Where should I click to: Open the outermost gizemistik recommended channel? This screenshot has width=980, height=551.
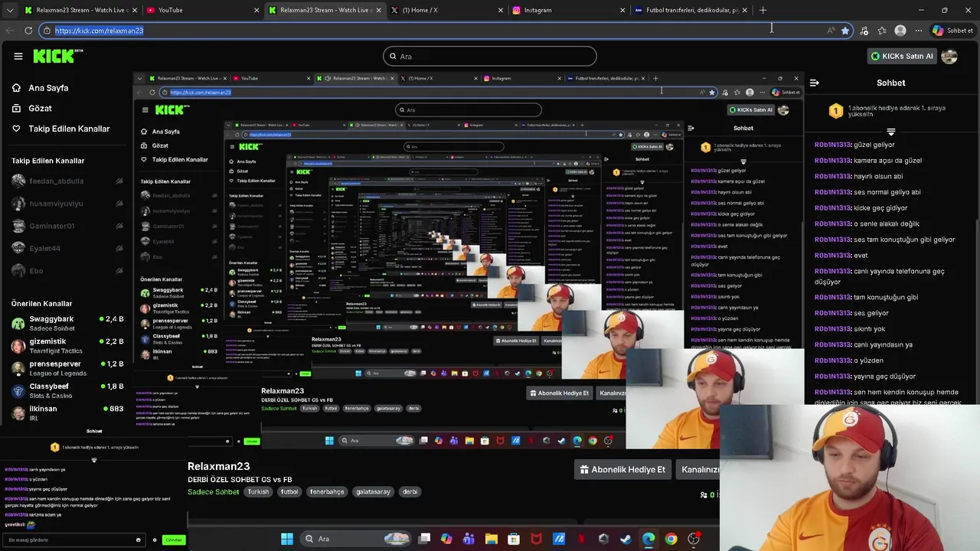(x=67, y=346)
